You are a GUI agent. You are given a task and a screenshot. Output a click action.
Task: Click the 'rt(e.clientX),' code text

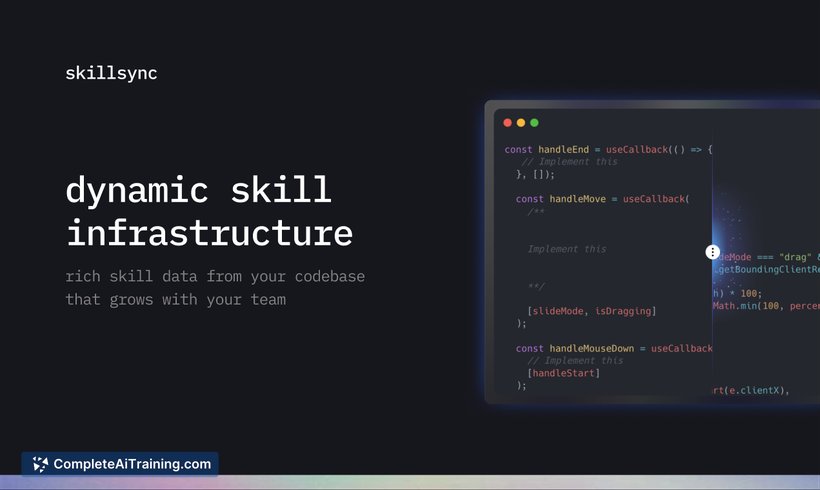coord(751,390)
